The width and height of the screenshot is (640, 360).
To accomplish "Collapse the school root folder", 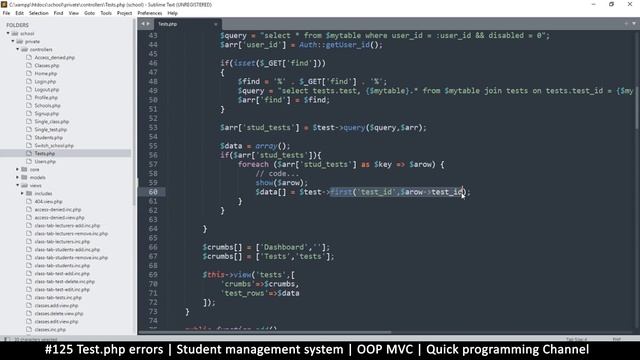I will pyautogui.click(x=8, y=33).
